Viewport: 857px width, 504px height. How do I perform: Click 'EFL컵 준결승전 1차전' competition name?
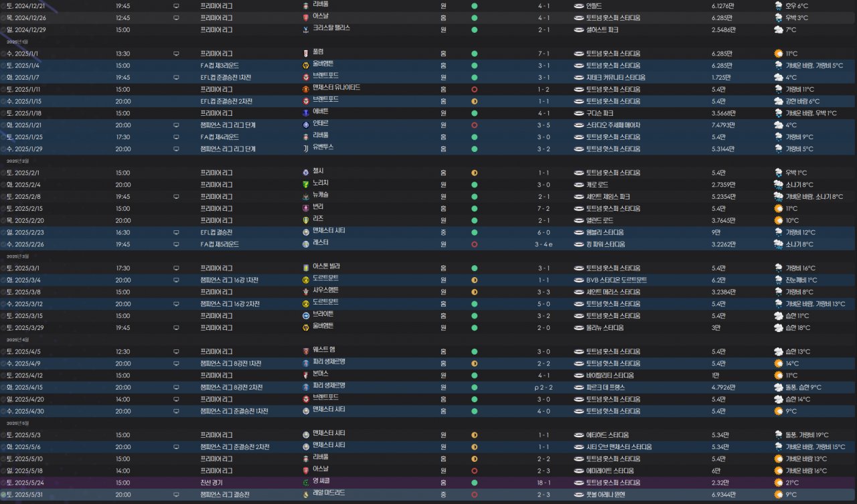coord(226,78)
